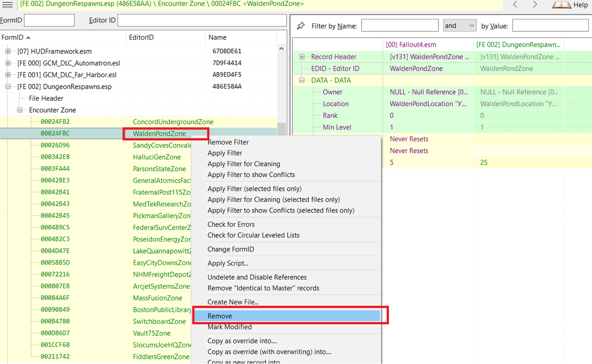Collapse the DungeonRespawns.esp node
The height and width of the screenshot is (364, 592).
point(8,86)
